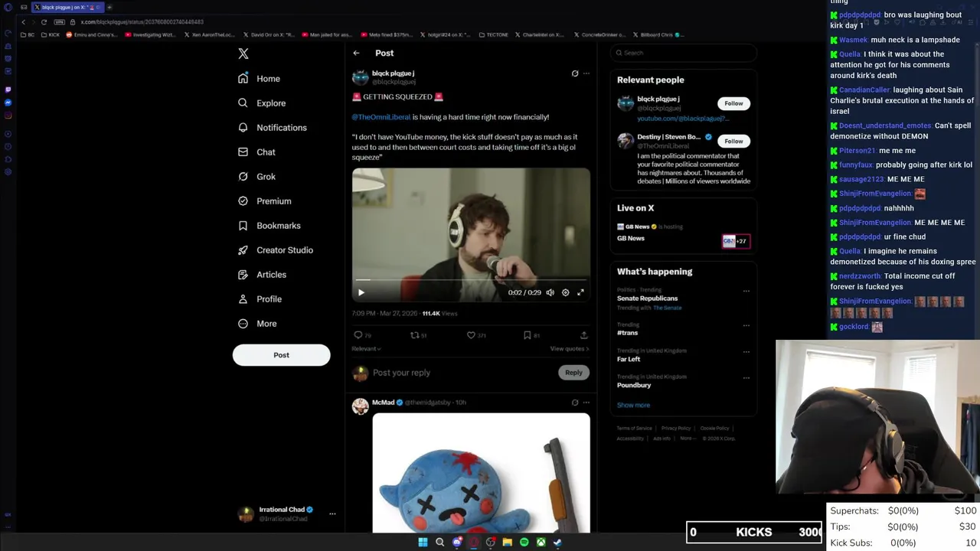Click the Post your reply field
This screenshot has height=551, width=980.
pyautogui.click(x=459, y=373)
